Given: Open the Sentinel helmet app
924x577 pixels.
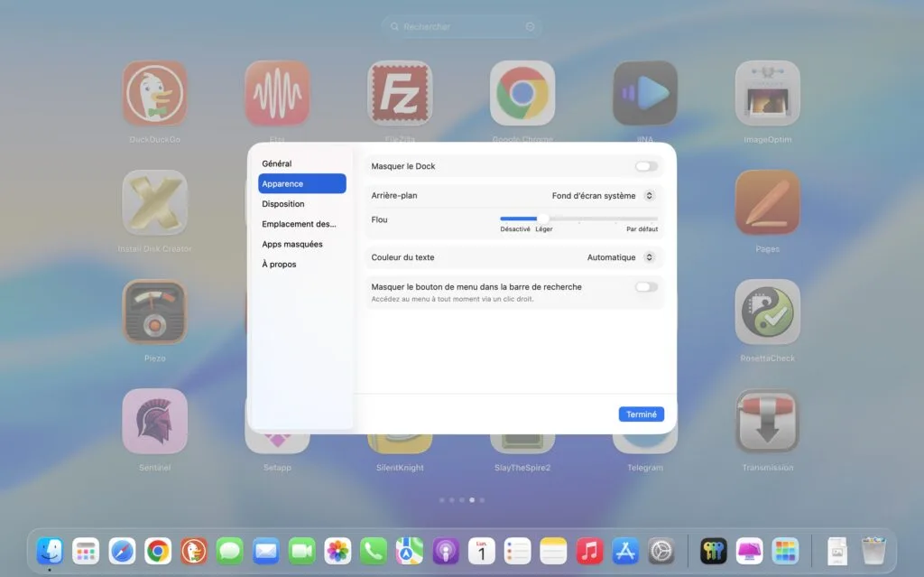Looking at the screenshot, I should [155, 421].
